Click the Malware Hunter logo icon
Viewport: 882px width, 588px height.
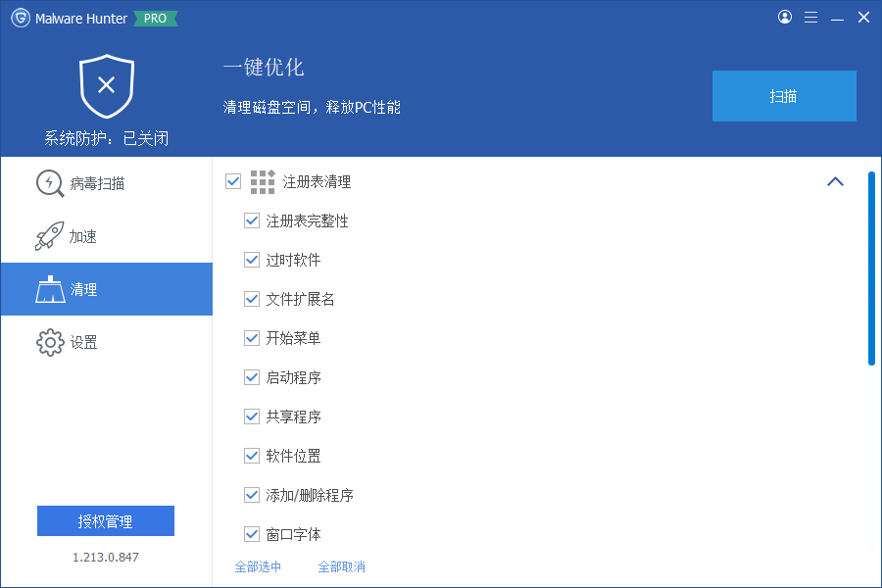pyautogui.click(x=20, y=17)
